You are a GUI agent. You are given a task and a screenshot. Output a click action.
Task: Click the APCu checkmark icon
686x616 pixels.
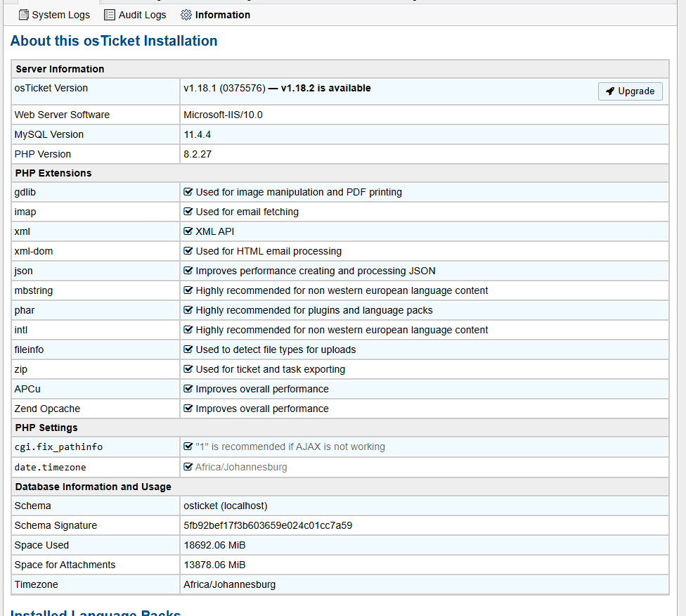tap(188, 389)
